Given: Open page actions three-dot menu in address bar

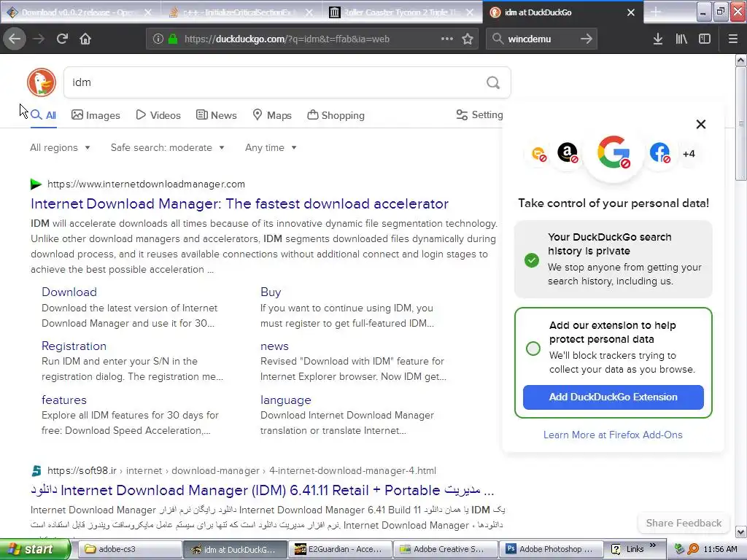Looking at the screenshot, I should [x=447, y=39].
